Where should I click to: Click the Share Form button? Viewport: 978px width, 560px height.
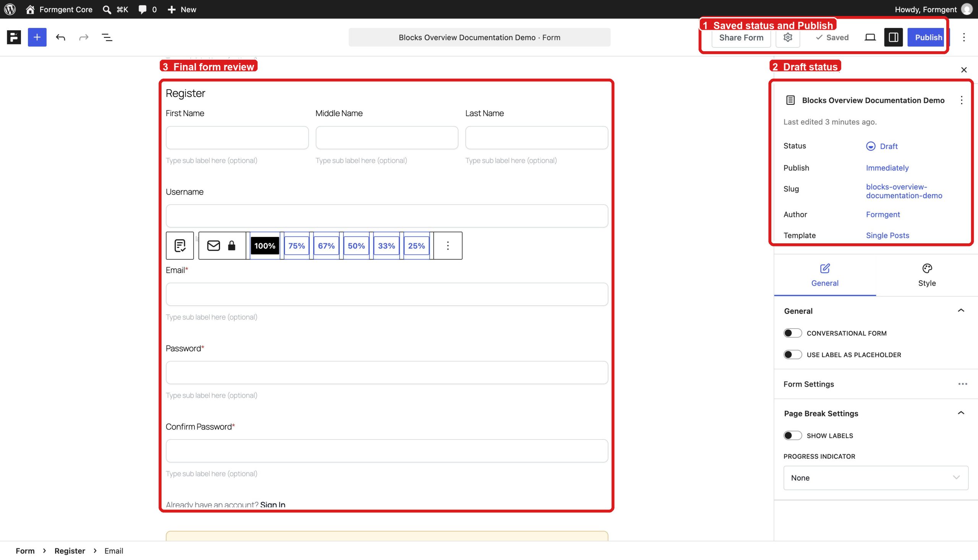[741, 37]
